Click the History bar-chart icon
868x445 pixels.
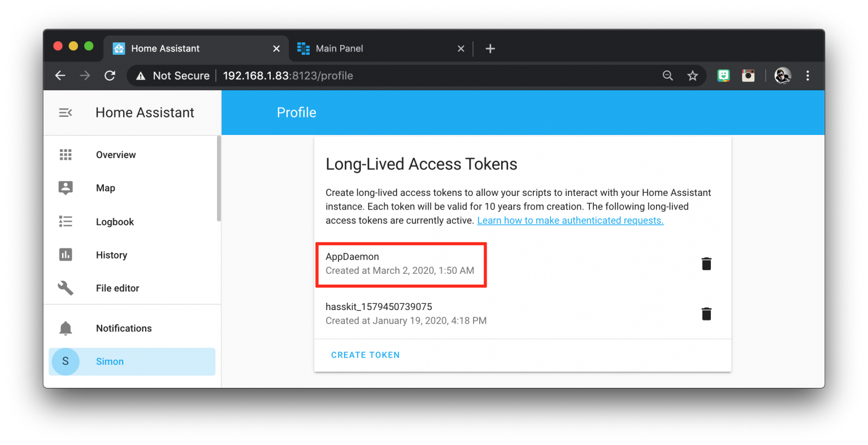click(66, 255)
